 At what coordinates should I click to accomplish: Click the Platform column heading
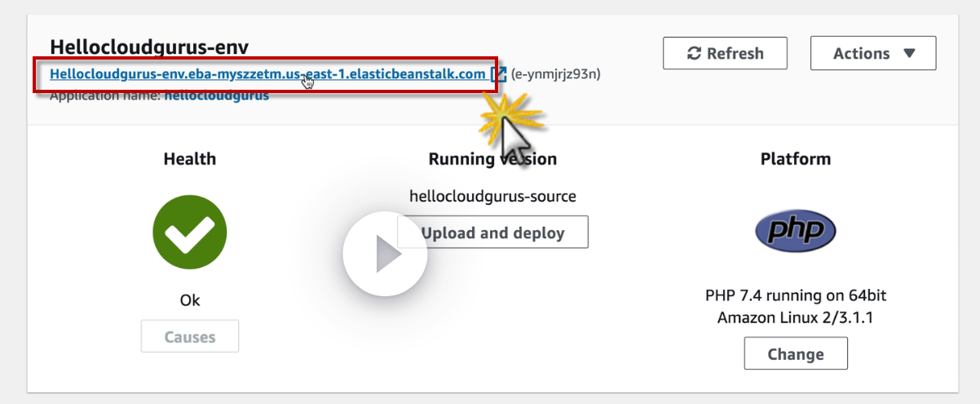pos(795,159)
